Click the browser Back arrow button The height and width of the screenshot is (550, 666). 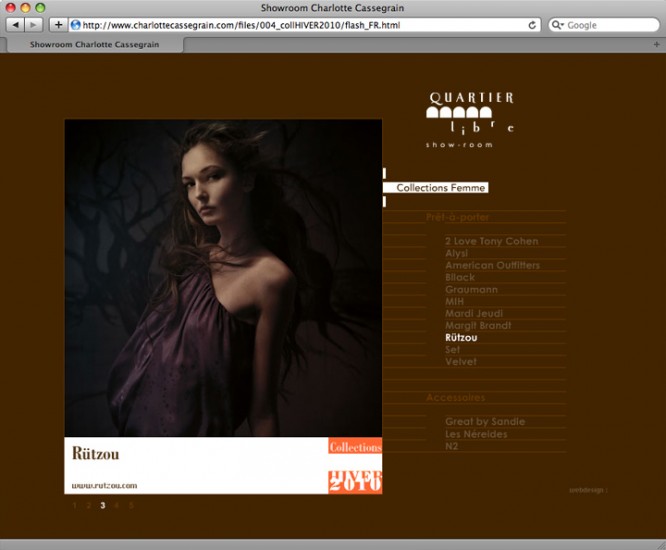16,24
